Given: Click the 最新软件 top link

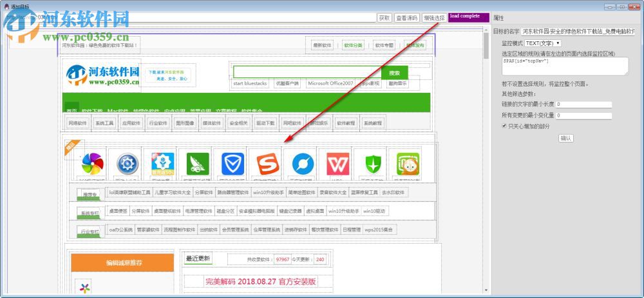Looking at the screenshot, I should 322,46.
